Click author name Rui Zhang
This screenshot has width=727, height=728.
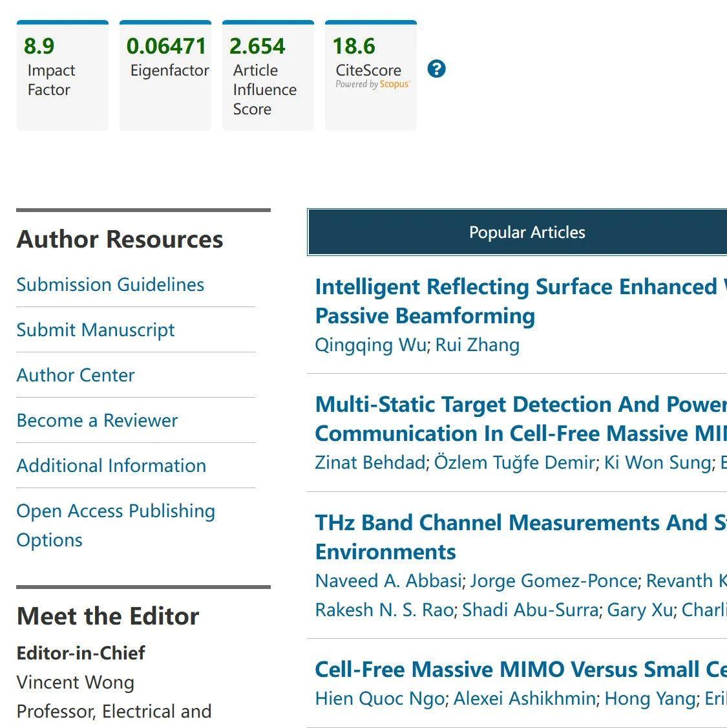[x=478, y=345]
